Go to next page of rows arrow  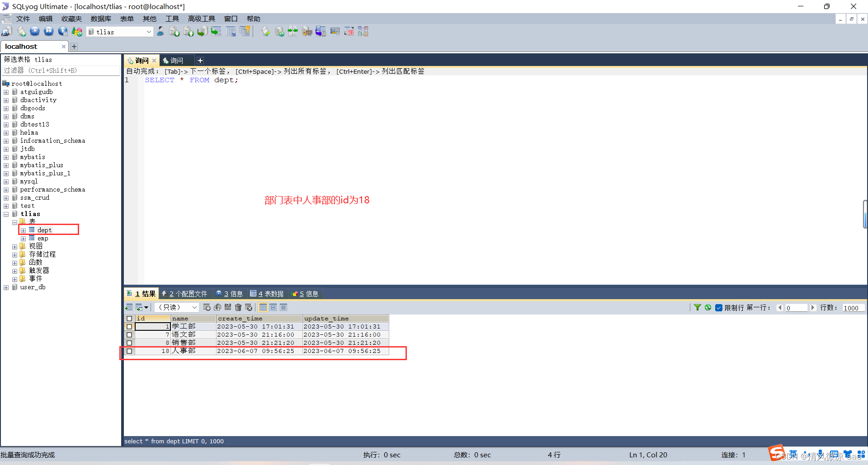pos(812,308)
